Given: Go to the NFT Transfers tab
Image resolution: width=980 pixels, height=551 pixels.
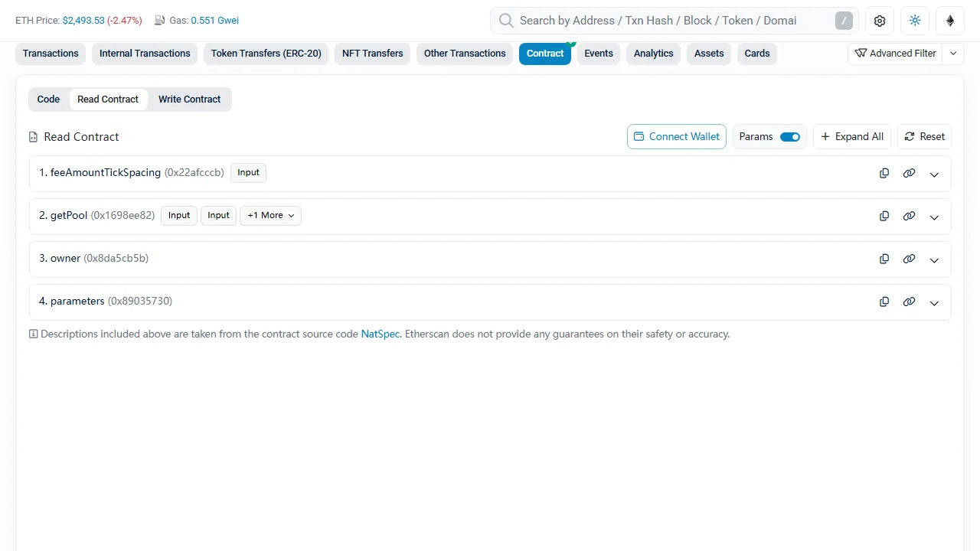Looking at the screenshot, I should click(x=373, y=54).
